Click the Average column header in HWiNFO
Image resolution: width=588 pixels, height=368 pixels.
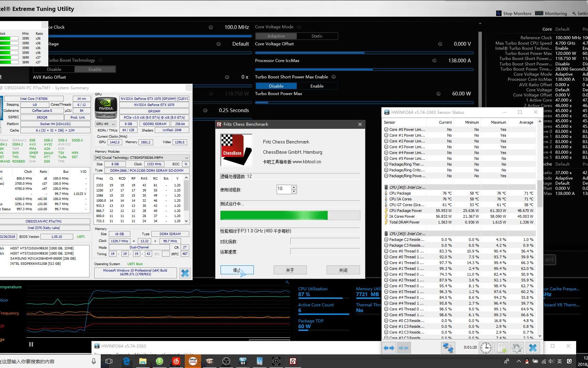pyautogui.click(x=521, y=122)
